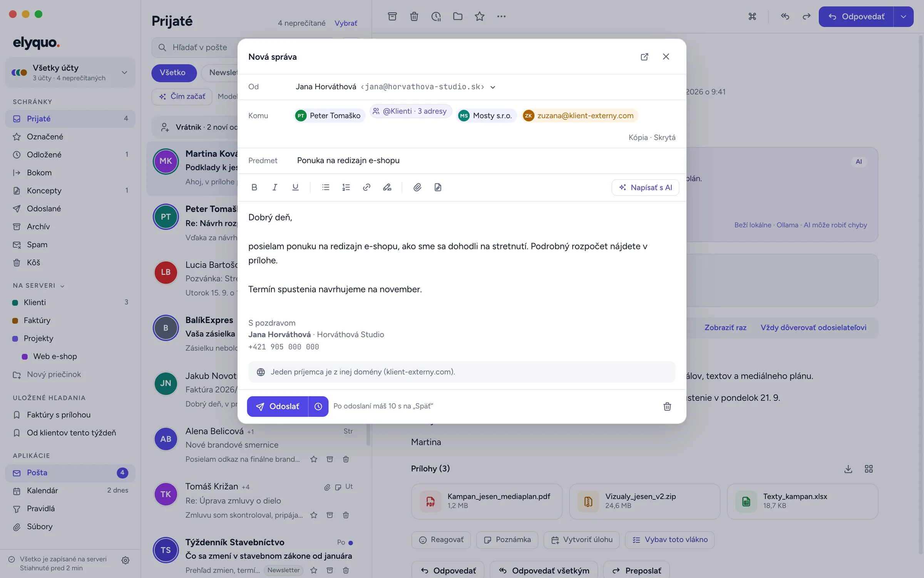This screenshot has width=924, height=578.
Task: Click Vždy dôverovať odosielateľovi link
Action: tap(814, 328)
